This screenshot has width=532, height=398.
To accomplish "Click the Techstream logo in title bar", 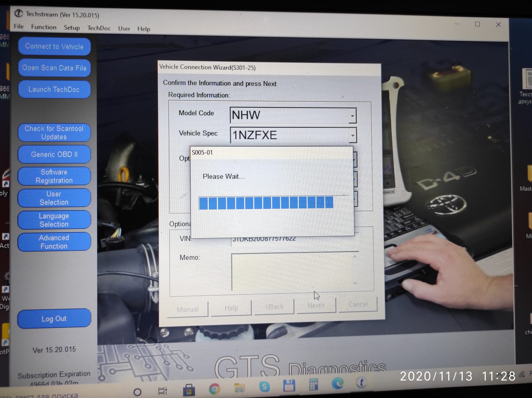I will tap(19, 13).
